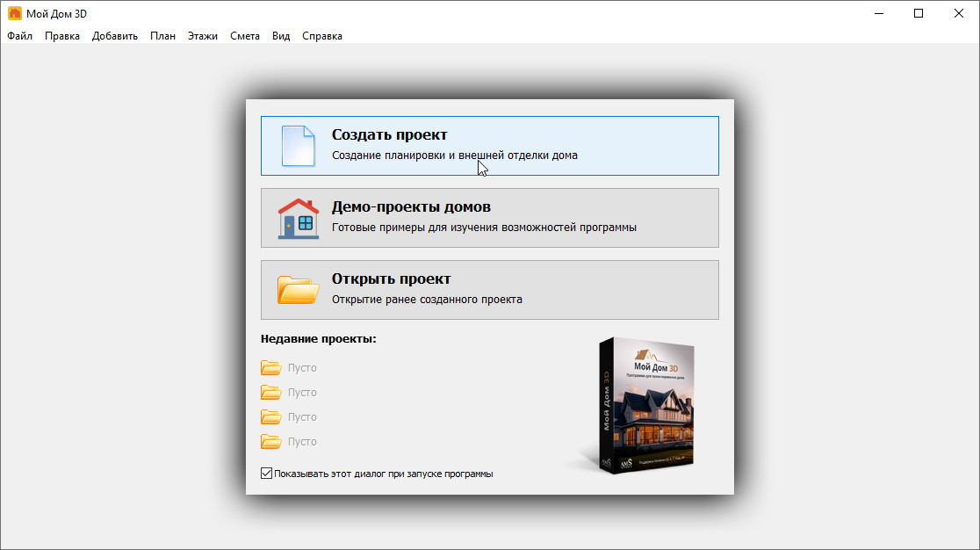Maximize the Мой Дом 3D window
This screenshot has width=980, height=550.
pyautogui.click(x=919, y=13)
